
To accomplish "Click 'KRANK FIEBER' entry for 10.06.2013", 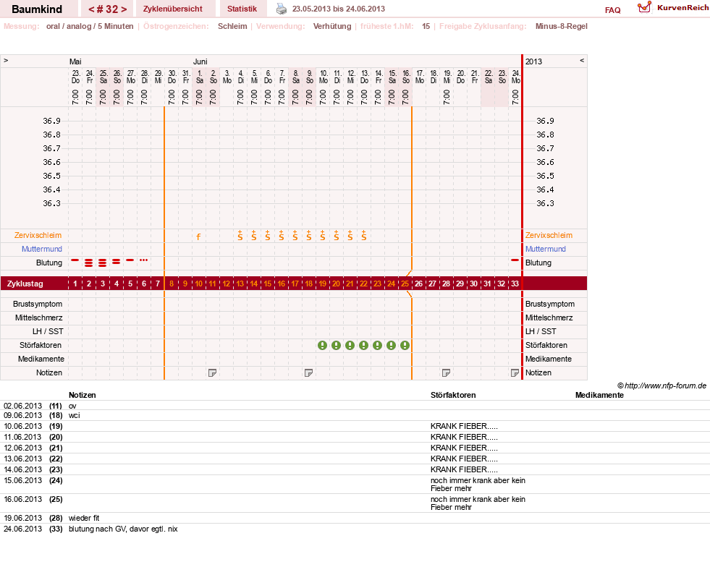I will (x=464, y=427).
